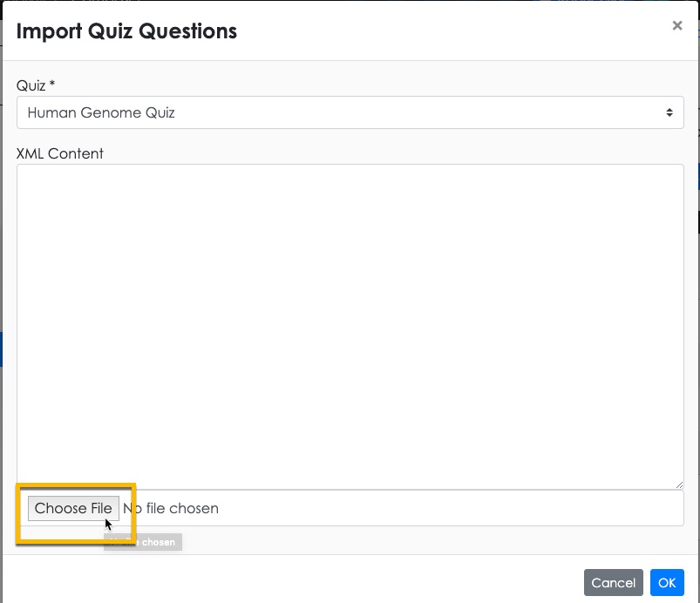Confirm import with the OK button
The width and height of the screenshot is (700, 603).
667,582
